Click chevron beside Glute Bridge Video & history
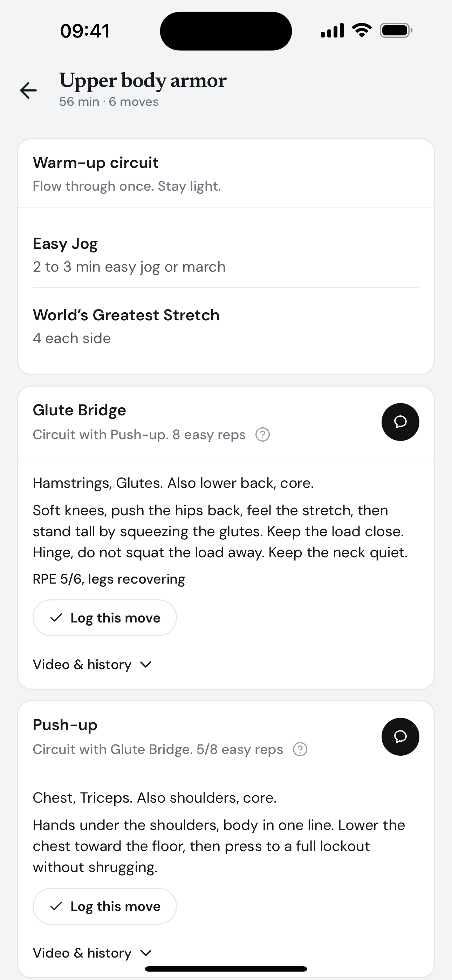Viewport: 452px width, 980px height. (x=146, y=665)
